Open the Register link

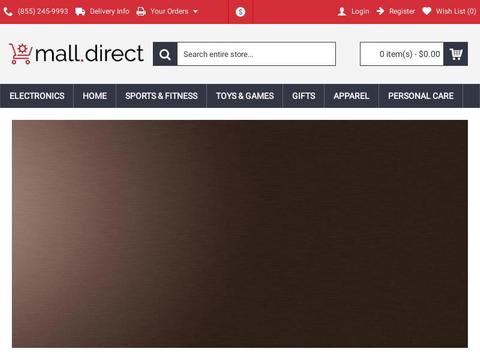pos(402,11)
